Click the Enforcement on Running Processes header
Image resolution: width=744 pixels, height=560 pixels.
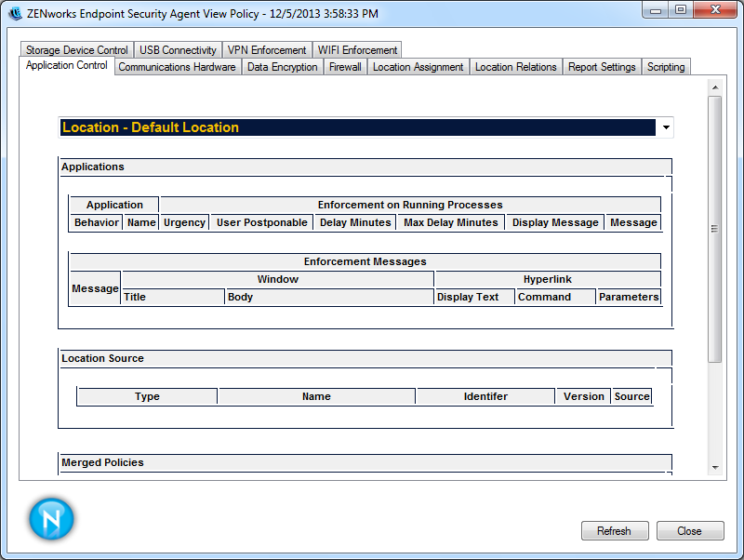[410, 205]
